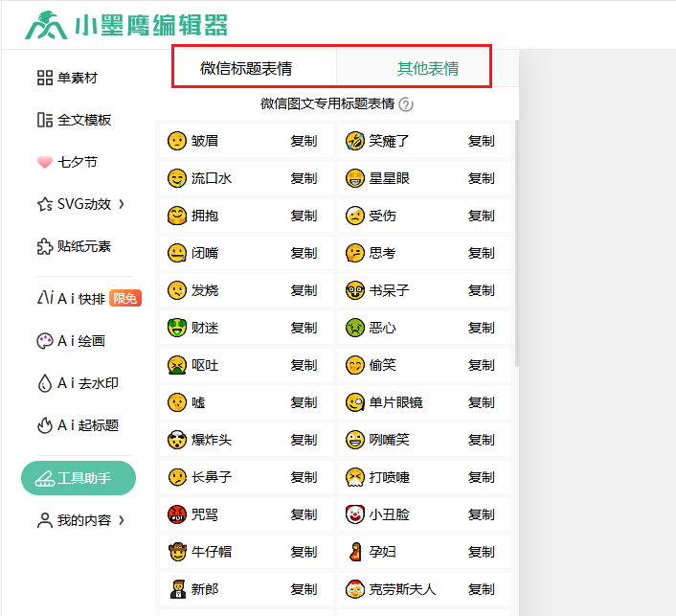Click the help question mark icon
The image size is (676, 616).
coord(406,104)
